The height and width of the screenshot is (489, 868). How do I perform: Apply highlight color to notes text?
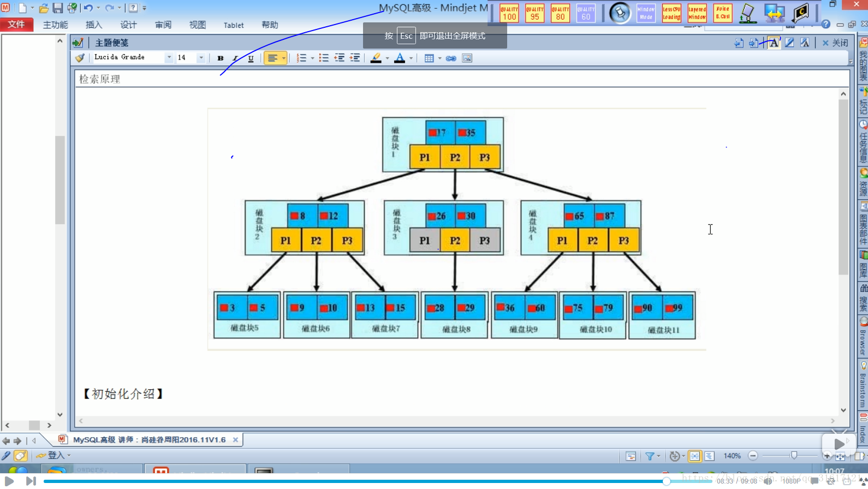click(x=376, y=58)
